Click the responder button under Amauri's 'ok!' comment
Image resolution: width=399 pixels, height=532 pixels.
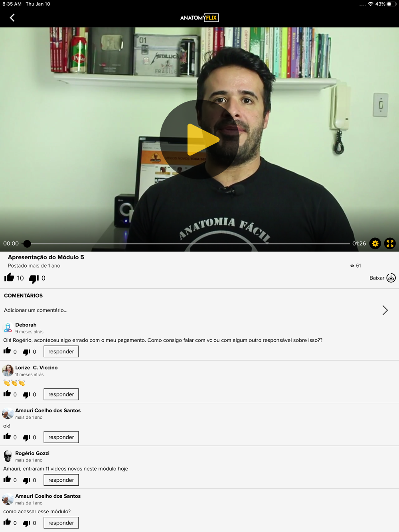pyautogui.click(x=61, y=437)
